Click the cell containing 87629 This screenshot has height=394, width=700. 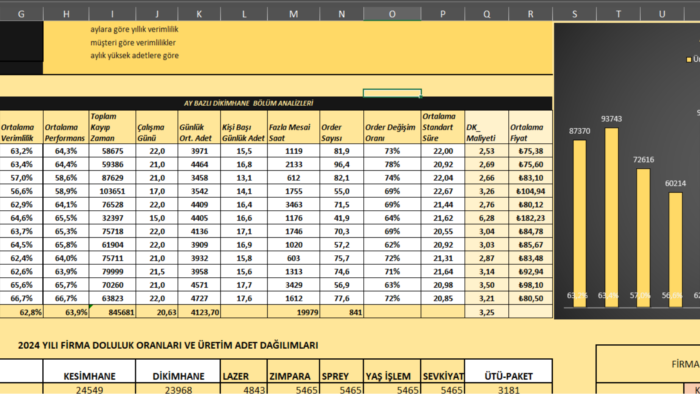click(x=112, y=178)
